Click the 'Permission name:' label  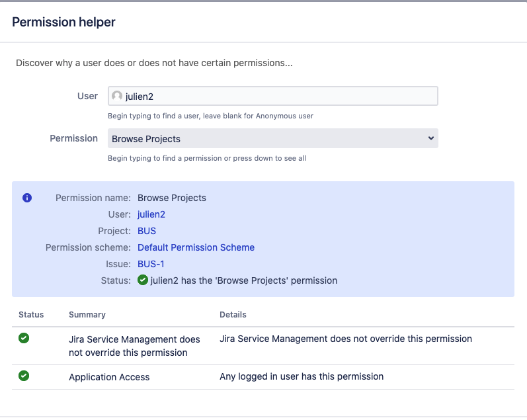click(x=93, y=198)
